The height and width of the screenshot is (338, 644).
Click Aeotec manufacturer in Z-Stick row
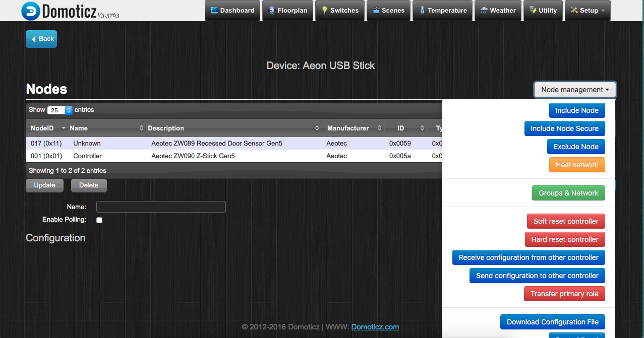point(336,156)
